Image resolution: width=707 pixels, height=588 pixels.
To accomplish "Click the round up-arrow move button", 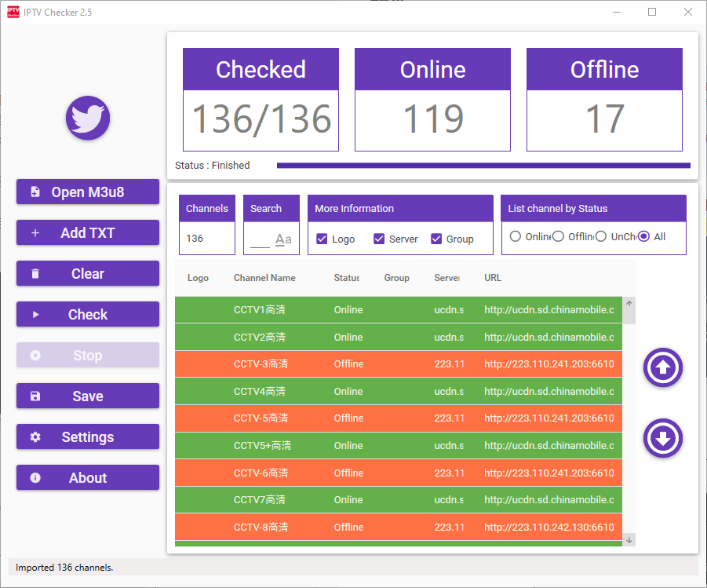I will click(x=663, y=367).
